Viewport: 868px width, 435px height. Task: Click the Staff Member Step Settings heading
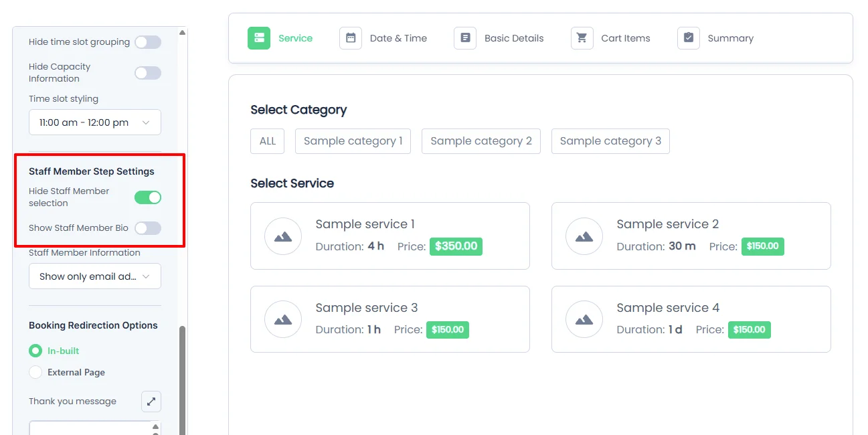pyautogui.click(x=92, y=171)
